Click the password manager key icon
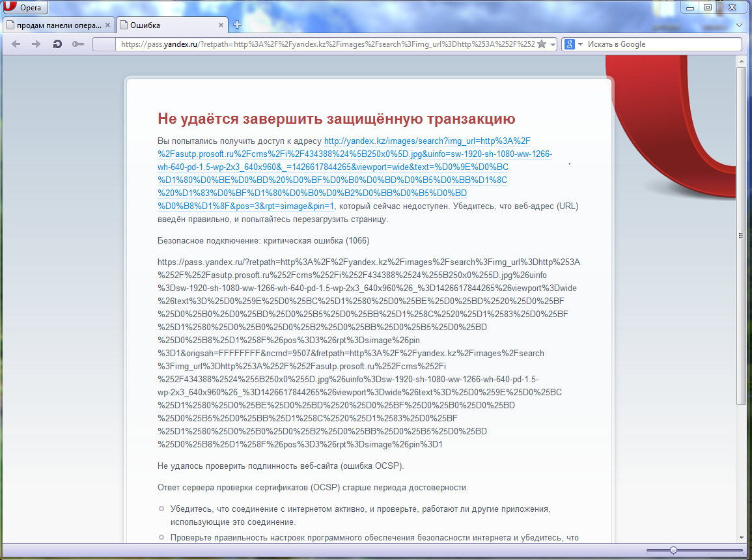Screen dimensions: 752x560 pyautogui.click(x=77, y=44)
